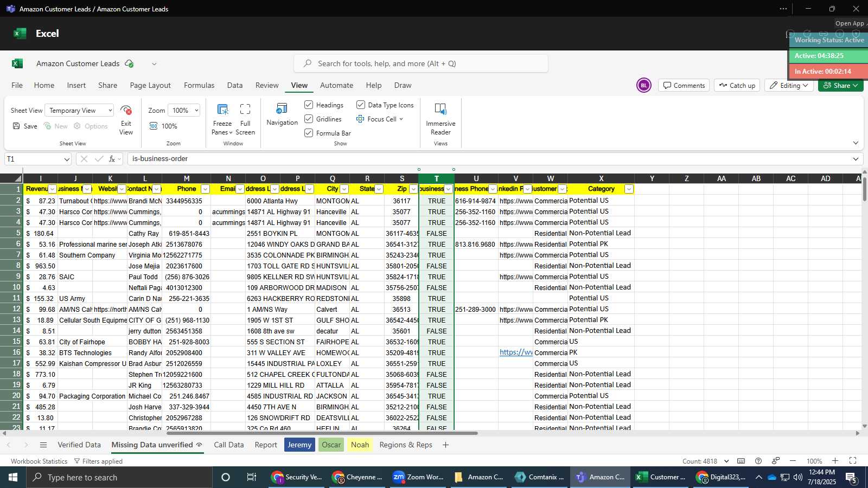Add a new sheet with plus icon
This screenshot has height=488, width=868.
click(445, 445)
